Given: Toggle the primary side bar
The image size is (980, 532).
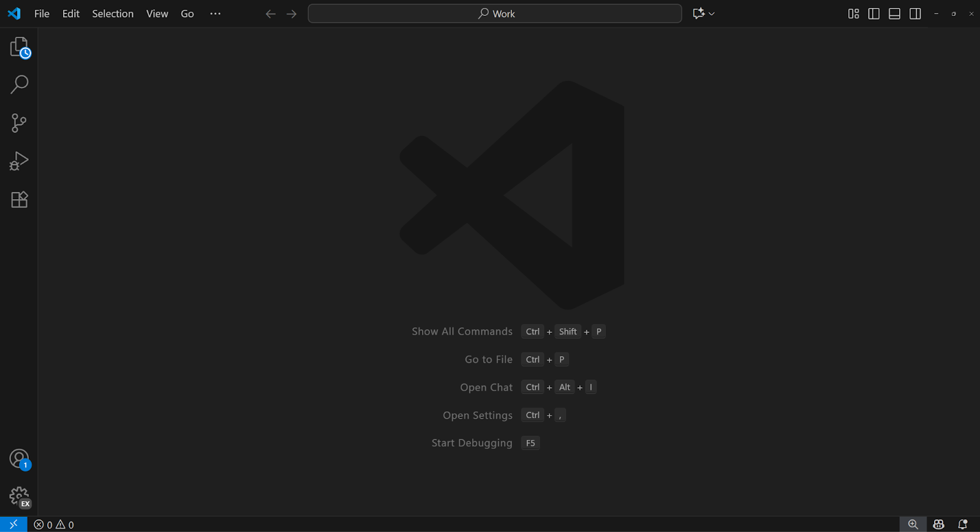Looking at the screenshot, I should tap(874, 13).
